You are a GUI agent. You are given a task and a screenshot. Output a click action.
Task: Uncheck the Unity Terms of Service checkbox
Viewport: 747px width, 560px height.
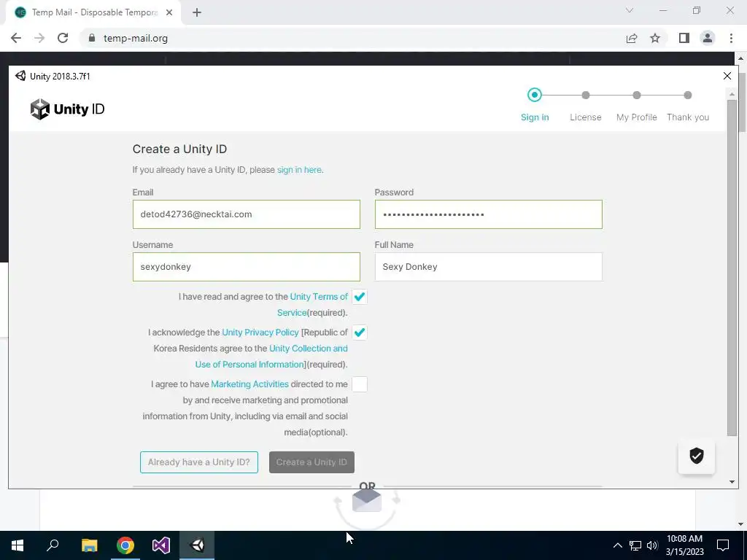360,297
